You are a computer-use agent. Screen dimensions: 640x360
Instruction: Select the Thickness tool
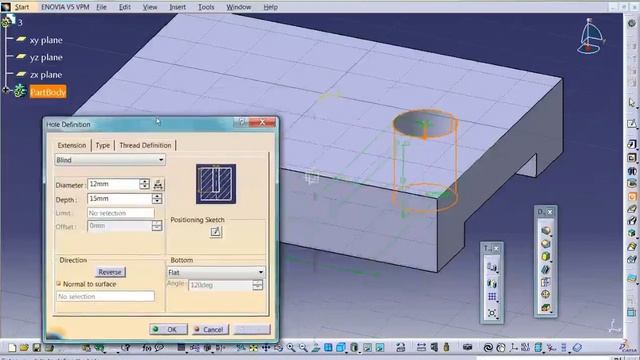546,282
